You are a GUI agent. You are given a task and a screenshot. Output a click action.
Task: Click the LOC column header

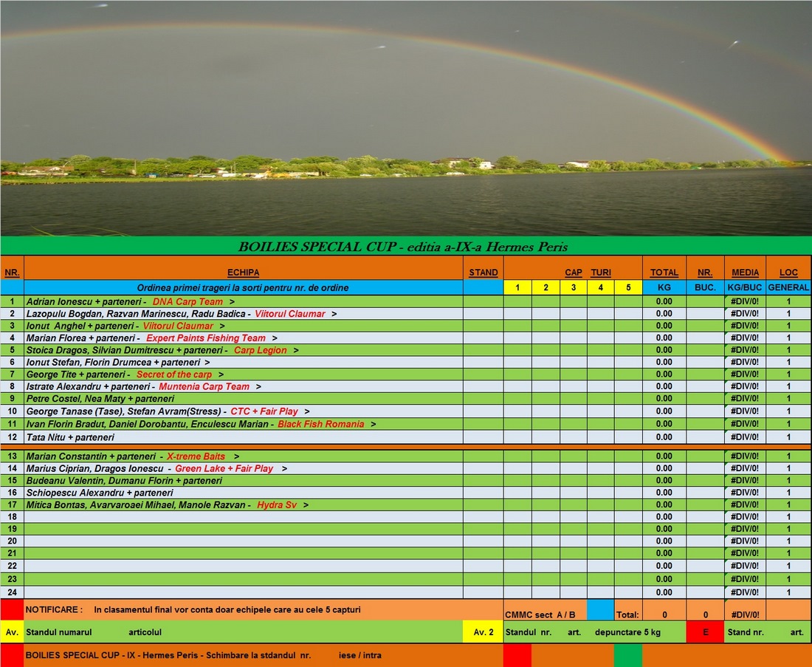(788, 273)
